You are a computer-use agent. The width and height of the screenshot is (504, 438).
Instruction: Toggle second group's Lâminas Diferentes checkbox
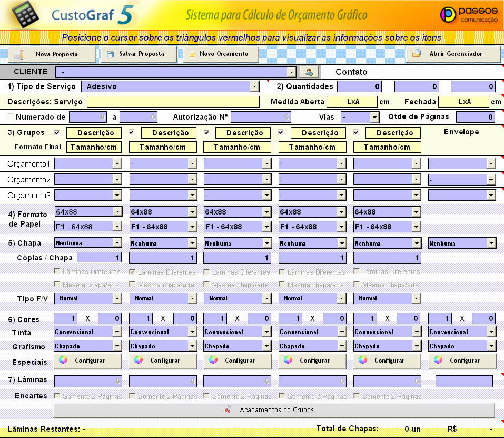pyautogui.click(x=132, y=272)
